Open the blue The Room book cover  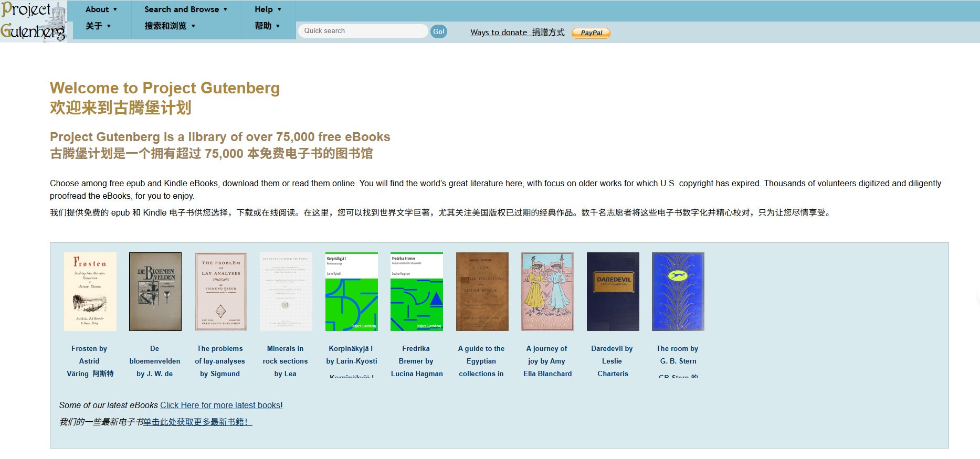pos(678,292)
